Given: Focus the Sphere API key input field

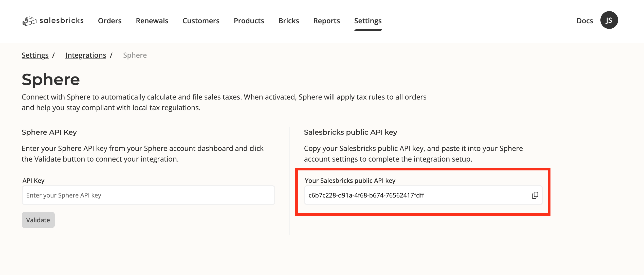Looking at the screenshot, I should click(148, 195).
